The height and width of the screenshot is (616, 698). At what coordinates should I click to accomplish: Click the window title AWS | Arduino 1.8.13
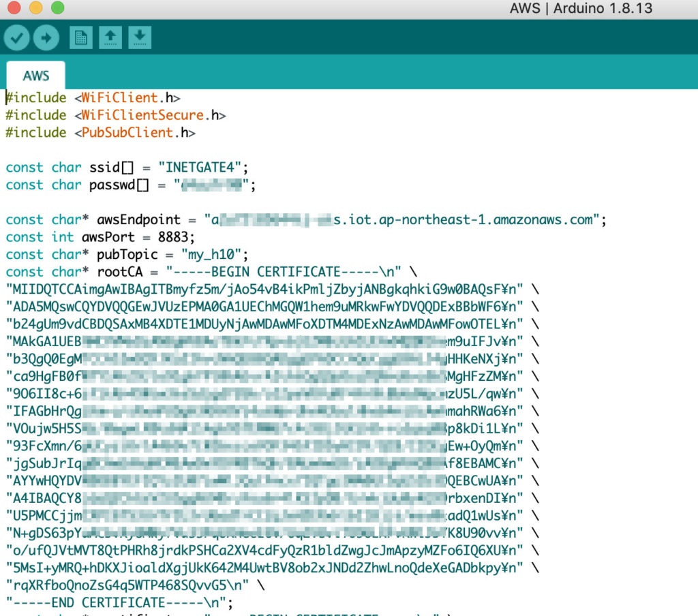point(581,9)
